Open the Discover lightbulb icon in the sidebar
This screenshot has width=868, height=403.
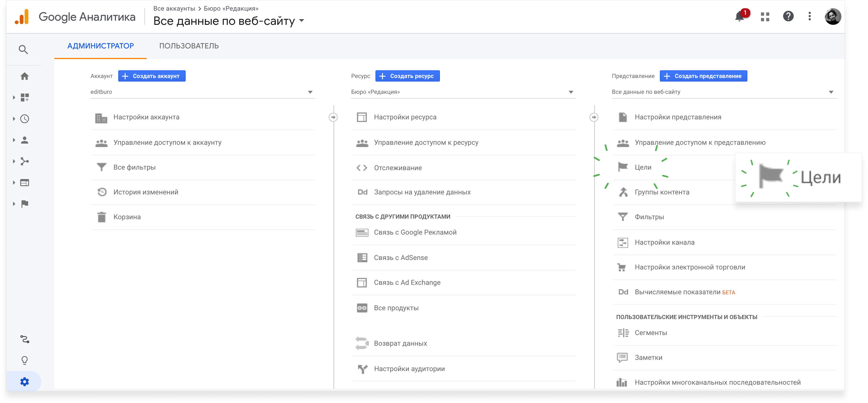[25, 360]
